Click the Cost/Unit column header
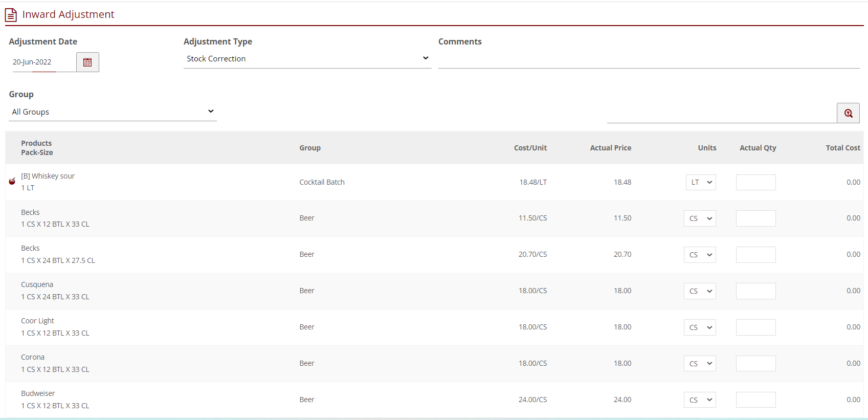868x420 pixels. [x=530, y=148]
